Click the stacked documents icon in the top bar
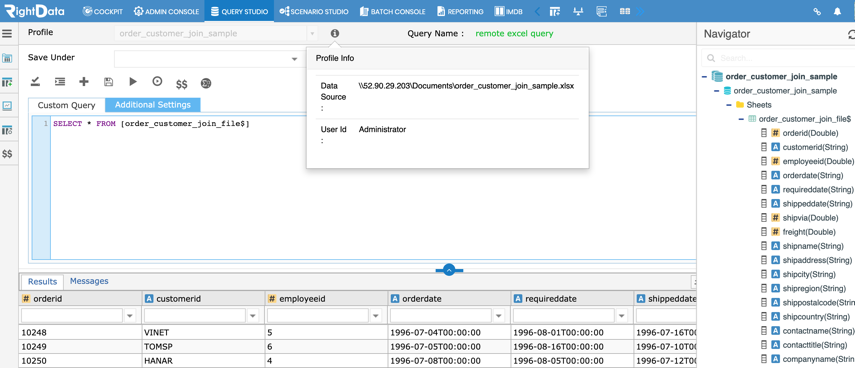 601,11
